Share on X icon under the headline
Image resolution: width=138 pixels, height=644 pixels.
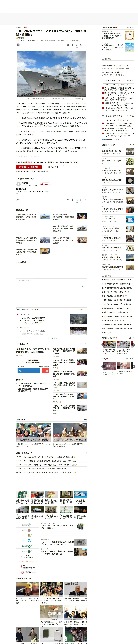point(77,45)
